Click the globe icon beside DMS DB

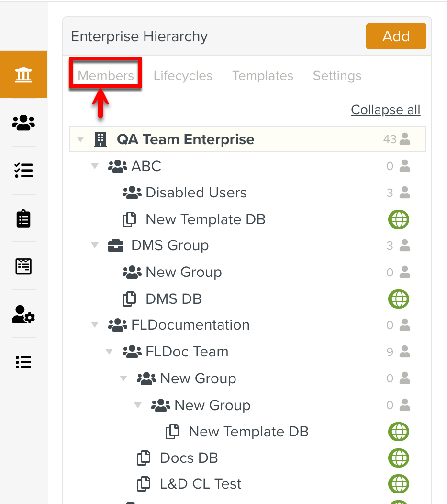pos(398,299)
